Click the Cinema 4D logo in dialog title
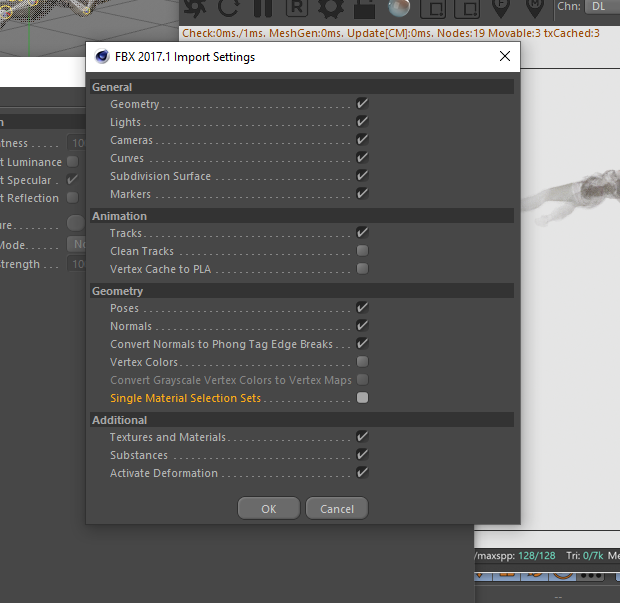The height and width of the screenshot is (603, 620). (x=102, y=57)
